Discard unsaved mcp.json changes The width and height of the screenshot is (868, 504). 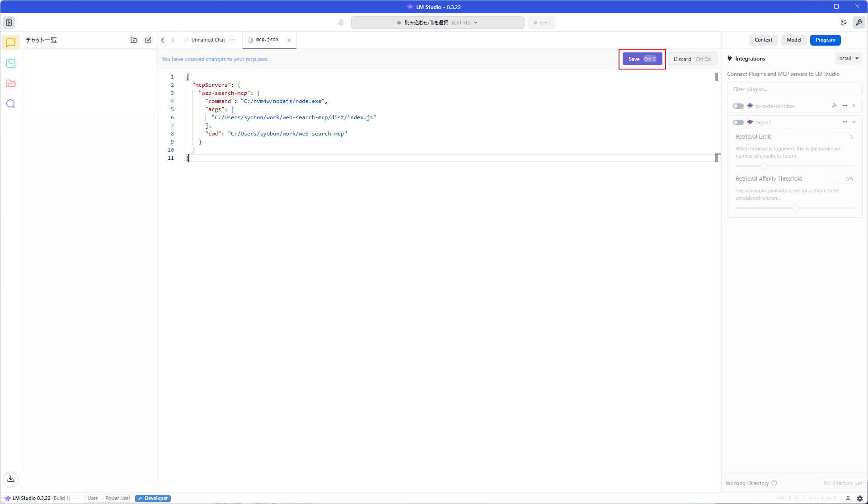click(x=692, y=59)
